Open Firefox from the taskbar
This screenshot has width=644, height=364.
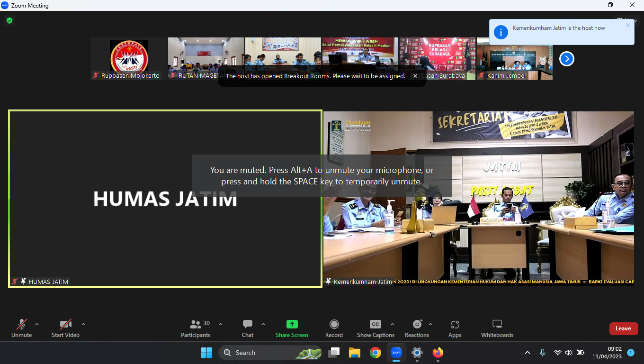(x=438, y=353)
